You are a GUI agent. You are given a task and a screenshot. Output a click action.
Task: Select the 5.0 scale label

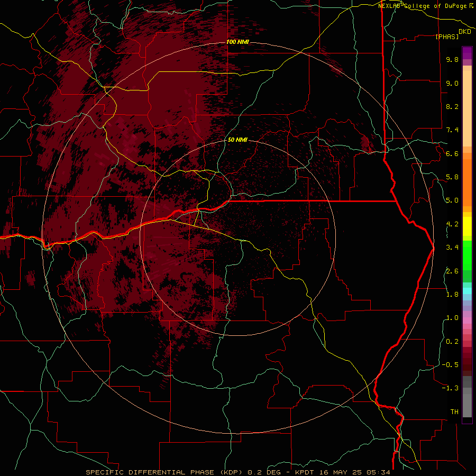tap(452, 200)
